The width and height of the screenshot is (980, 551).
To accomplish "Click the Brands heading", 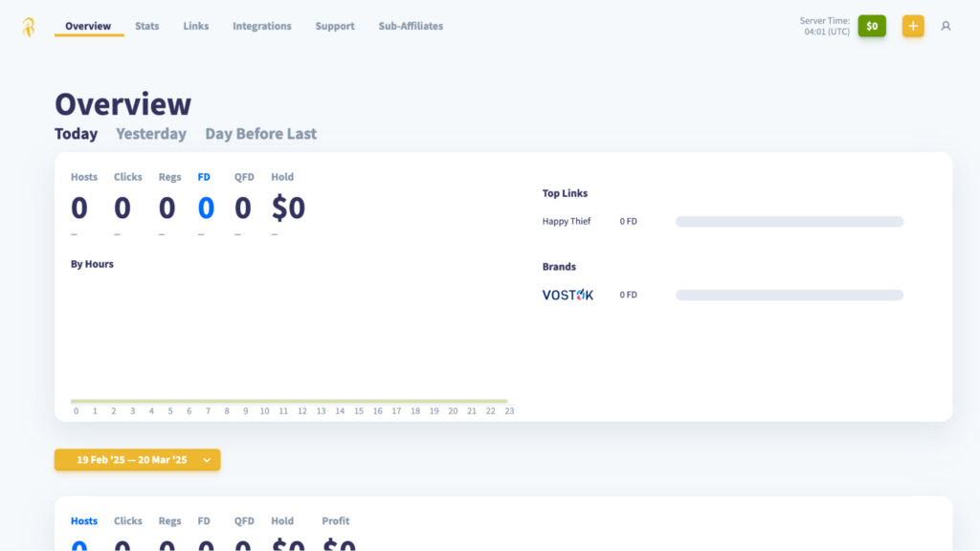I will point(559,267).
